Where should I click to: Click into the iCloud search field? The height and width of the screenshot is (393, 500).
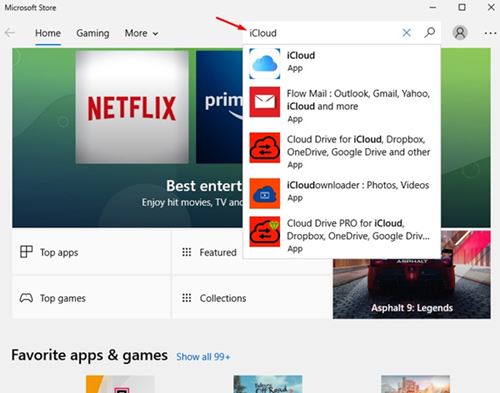pos(323,33)
